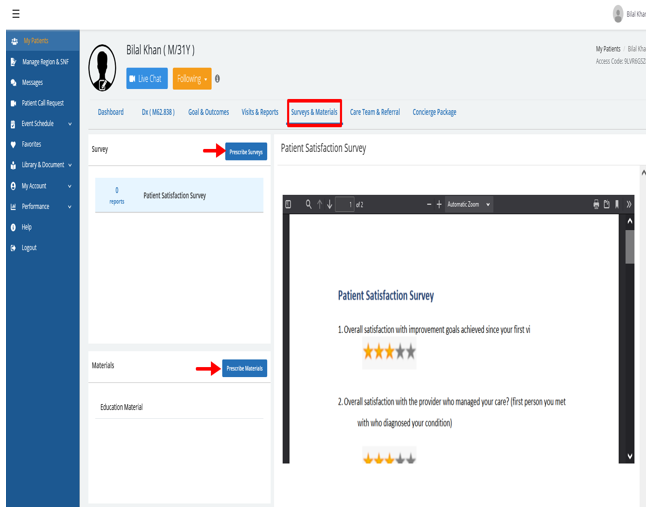Zoom out the PDF with minus

tap(429, 204)
